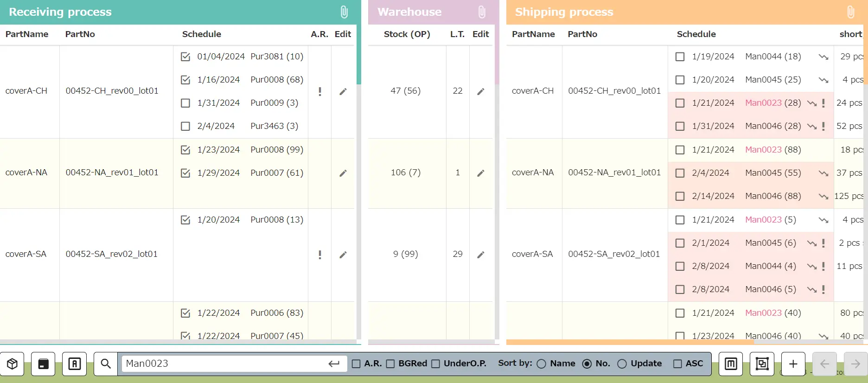Enable the BGRed filter checkbox
This screenshot has height=383, width=868.
click(x=390, y=364)
